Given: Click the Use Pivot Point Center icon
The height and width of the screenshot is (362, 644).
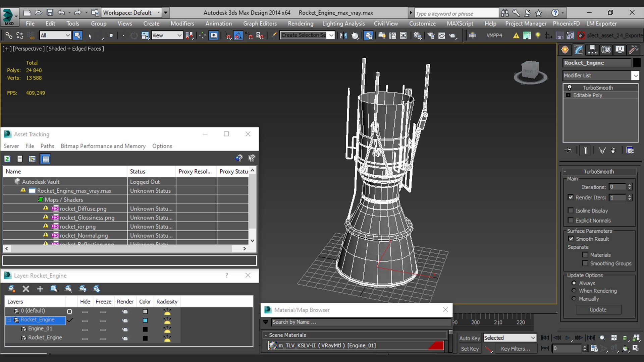Looking at the screenshot, I should coord(190,35).
